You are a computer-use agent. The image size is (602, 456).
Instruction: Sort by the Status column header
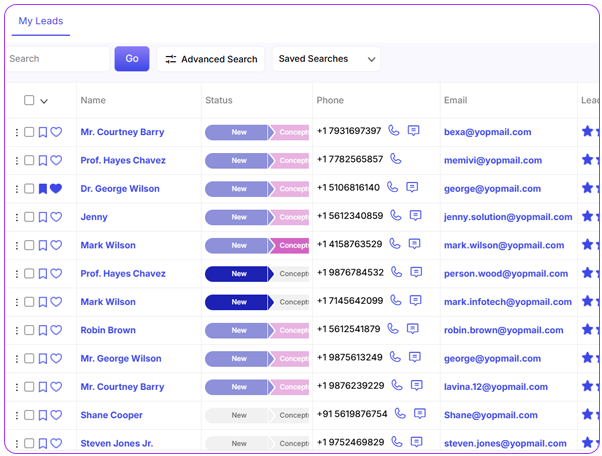point(218,100)
